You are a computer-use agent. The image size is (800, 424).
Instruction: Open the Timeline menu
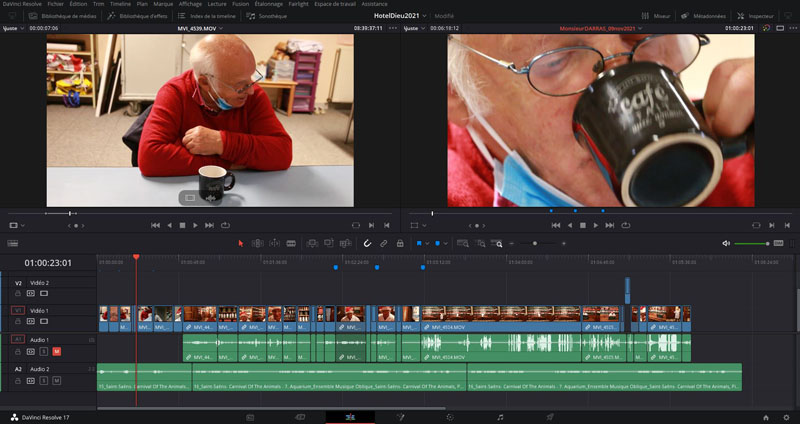click(x=120, y=4)
